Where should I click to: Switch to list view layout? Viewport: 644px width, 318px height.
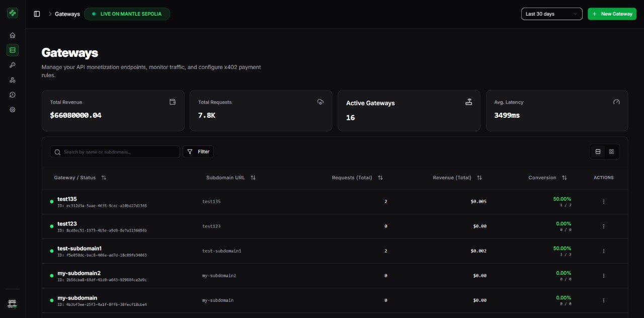[x=598, y=151]
